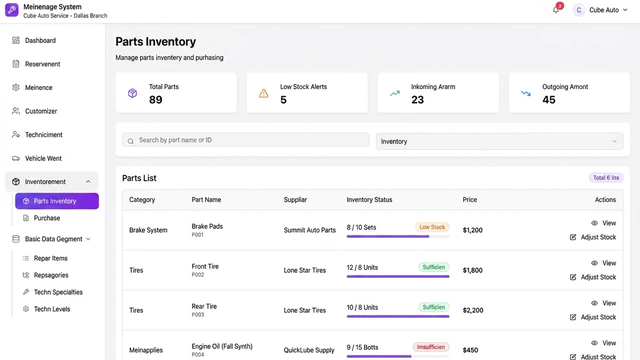Click the Insufficien badge on Engine Oil
Viewport: 640px width, 360px height.
[x=431, y=347]
